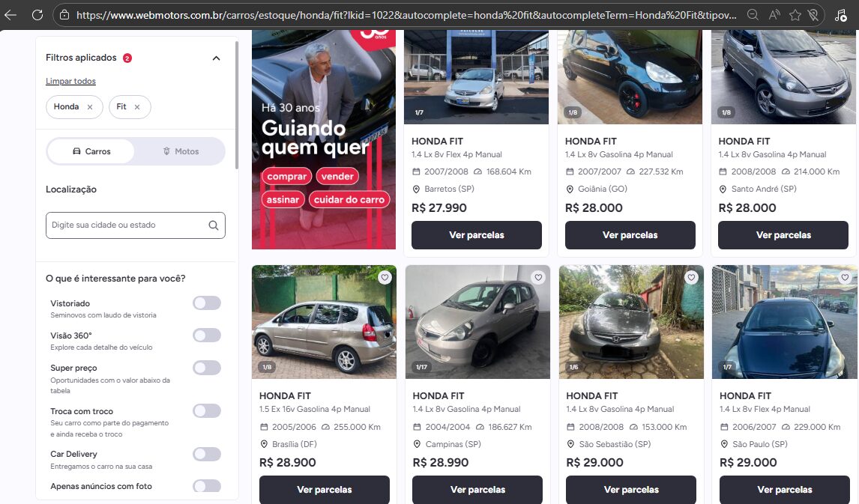
Task: Click the location search magnifier icon
Action: (214, 225)
